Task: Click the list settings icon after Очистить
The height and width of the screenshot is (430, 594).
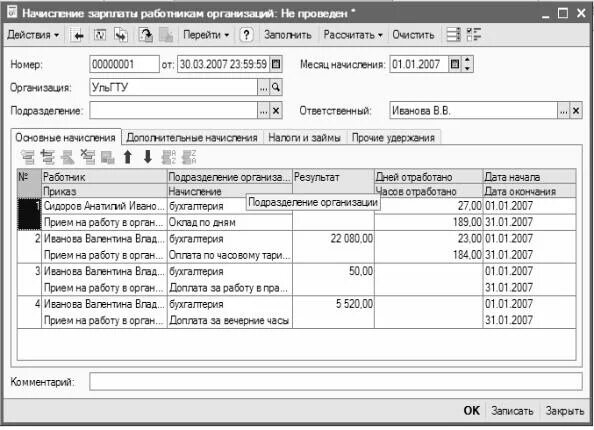Action: [x=453, y=35]
